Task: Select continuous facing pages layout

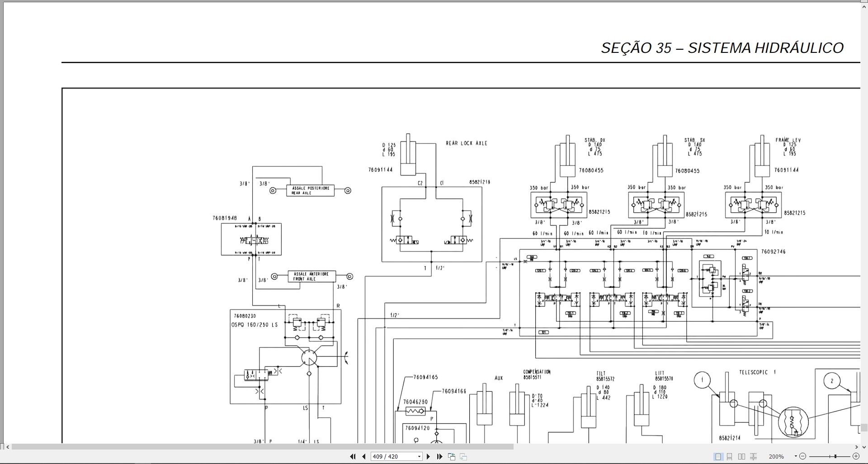Action: pos(753,456)
